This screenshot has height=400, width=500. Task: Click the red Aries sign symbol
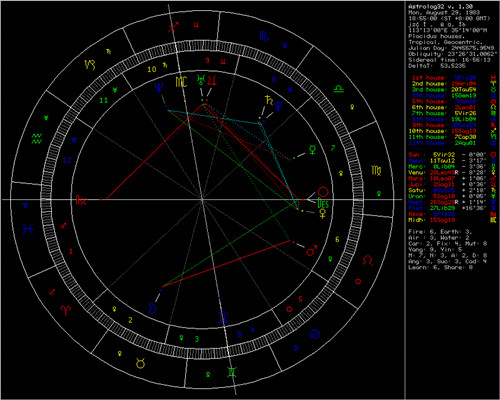[x=66, y=310]
